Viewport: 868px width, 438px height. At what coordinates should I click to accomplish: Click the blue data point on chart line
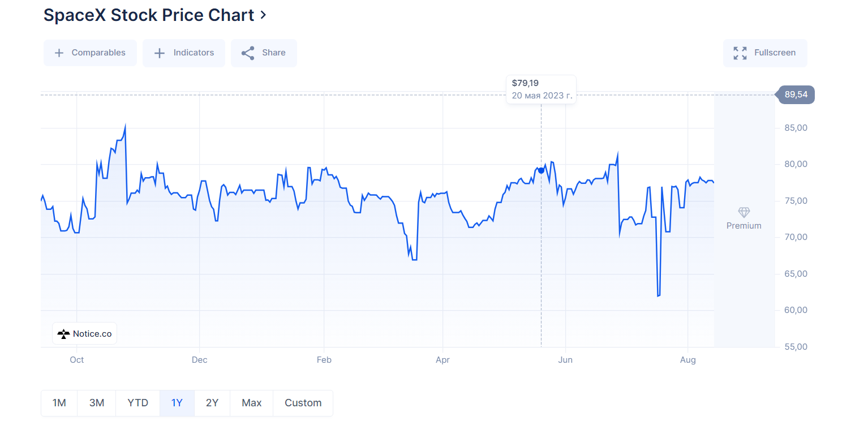click(x=541, y=170)
